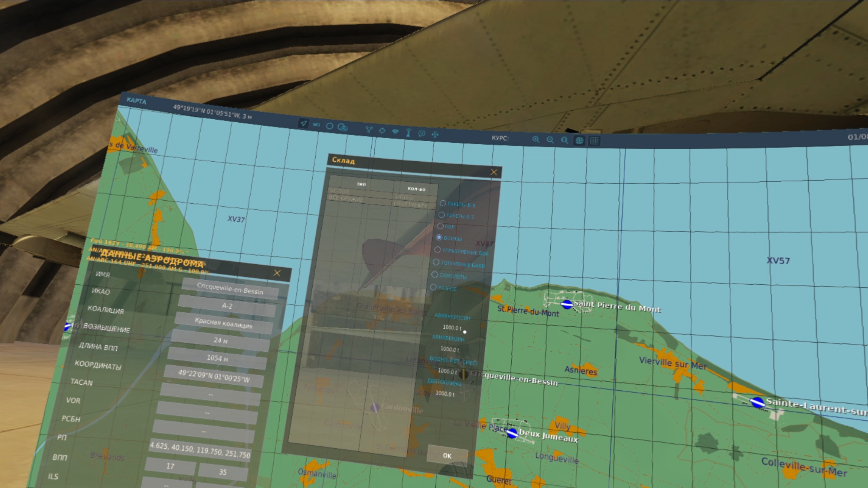
Task: Click the Saint Pierre du Mont airfield marker
Action: pyautogui.click(x=567, y=304)
